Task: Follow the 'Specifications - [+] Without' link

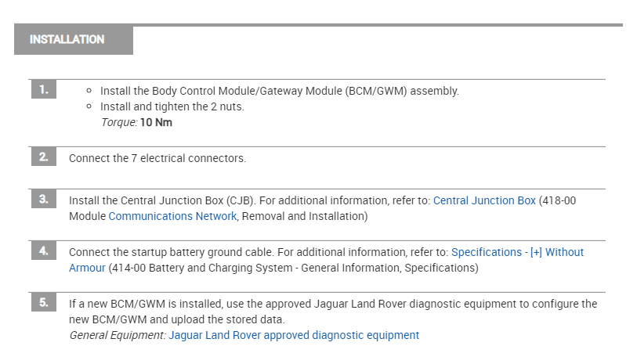Action: [517, 252]
